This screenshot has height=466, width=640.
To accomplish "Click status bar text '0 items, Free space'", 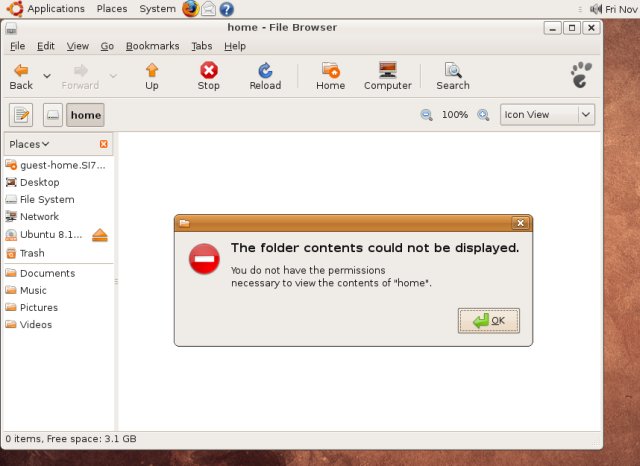I will tap(71, 439).
